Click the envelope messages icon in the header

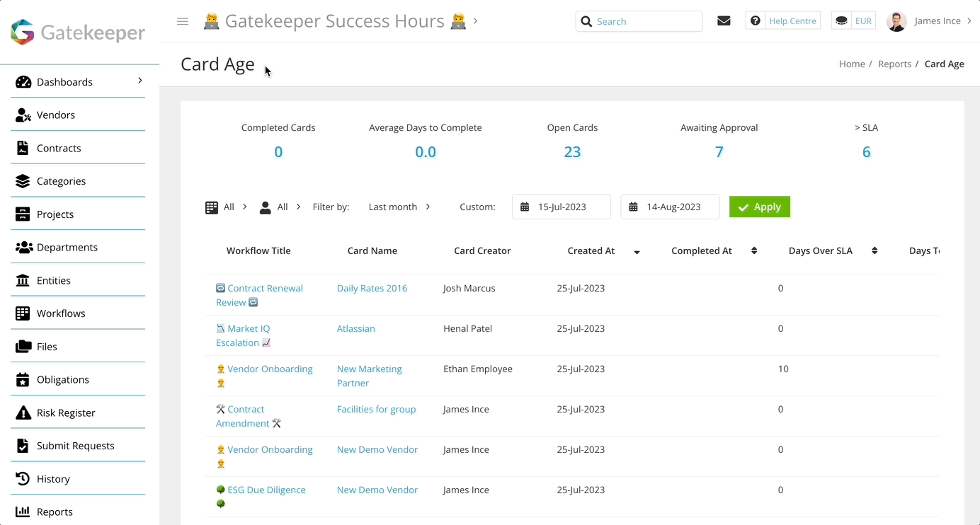coord(724,21)
